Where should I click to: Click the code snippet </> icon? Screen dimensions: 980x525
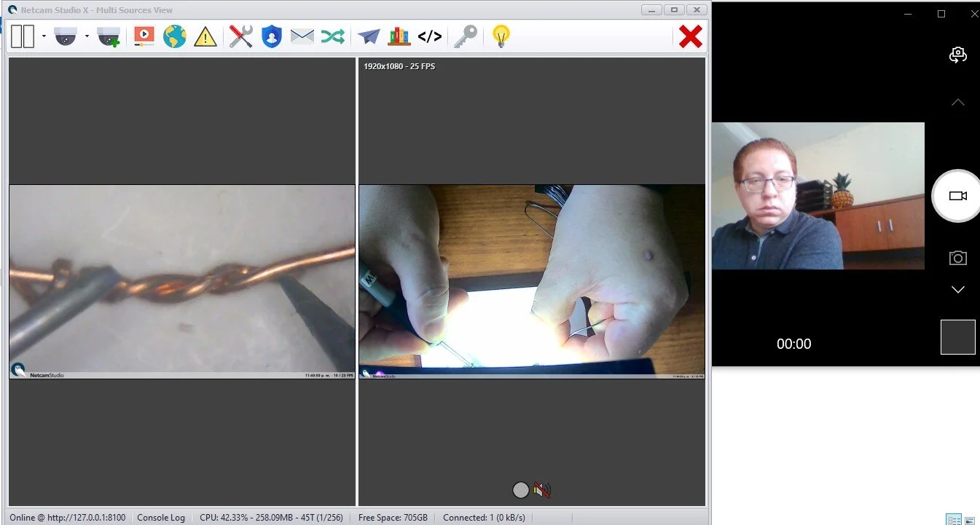click(x=429, y=36)
